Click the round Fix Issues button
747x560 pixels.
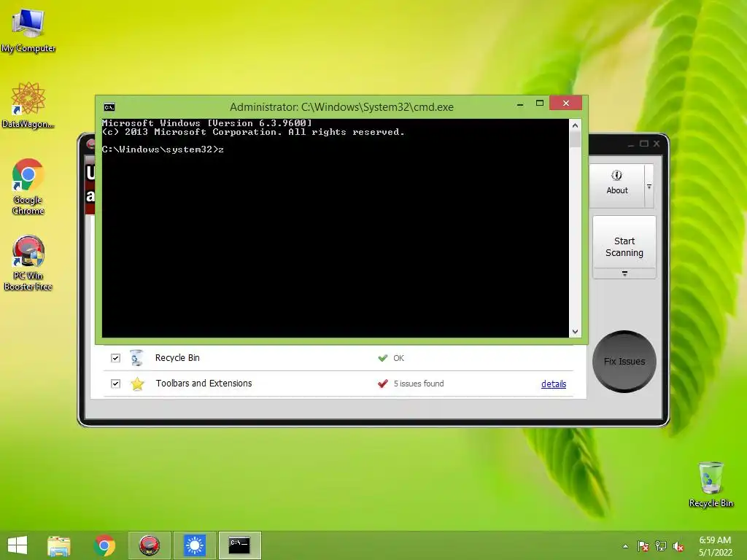[x=624, y=362]
